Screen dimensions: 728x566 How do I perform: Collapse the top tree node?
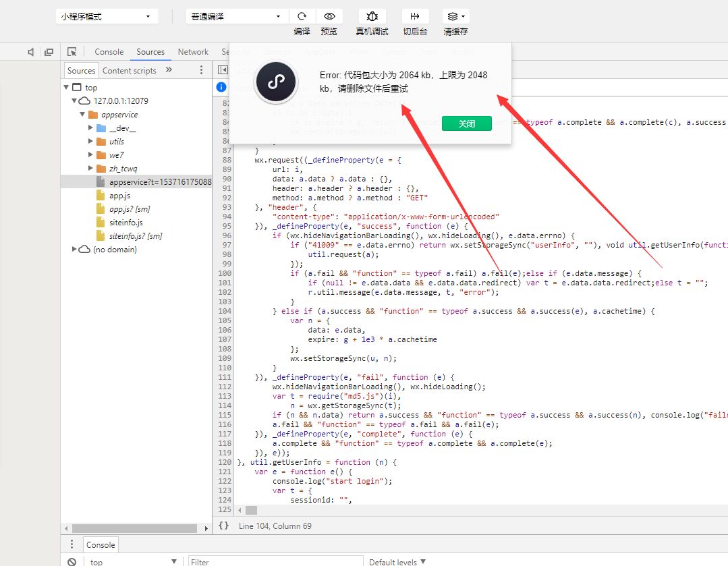pos(66,87)
